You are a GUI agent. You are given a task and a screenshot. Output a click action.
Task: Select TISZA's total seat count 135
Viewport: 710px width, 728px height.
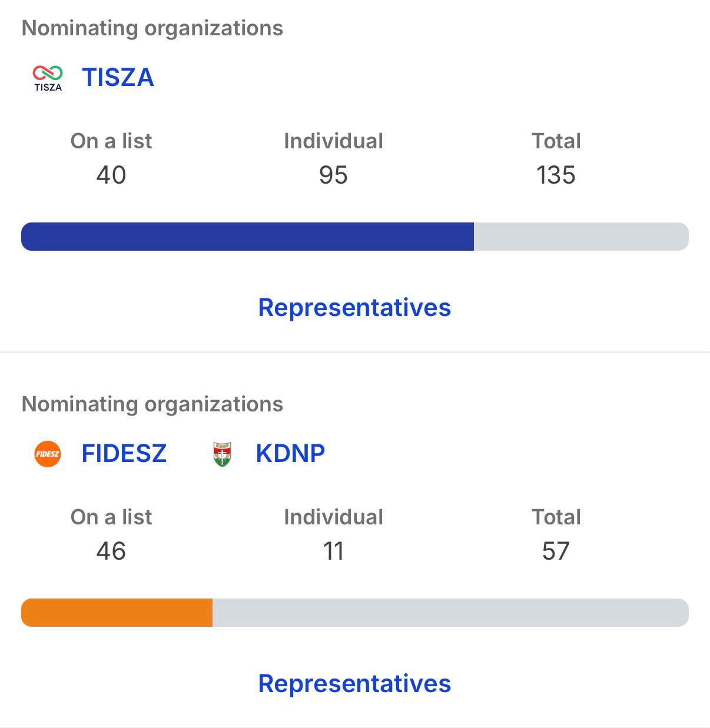click(x=556, y=175)
